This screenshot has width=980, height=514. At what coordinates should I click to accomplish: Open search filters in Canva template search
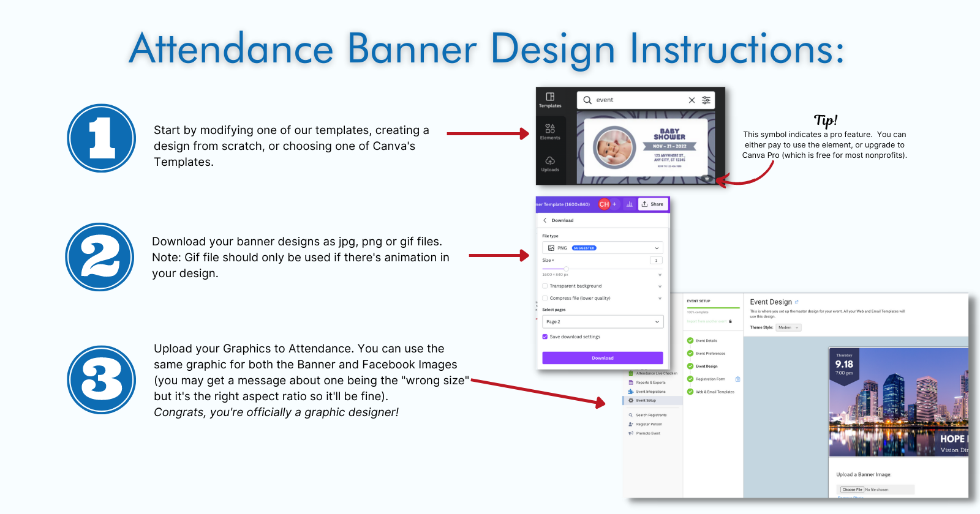(x=706, y=100)
